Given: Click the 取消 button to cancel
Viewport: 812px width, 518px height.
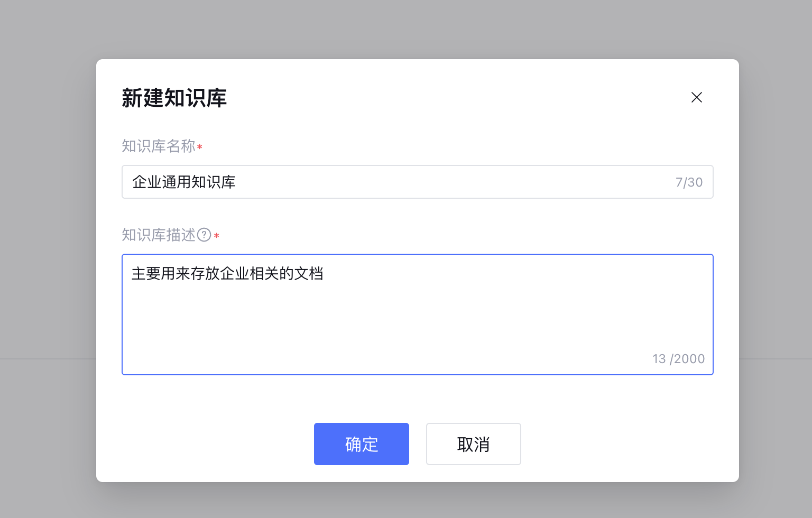Looking at the screenshot, I should click(x=473, y=444).
